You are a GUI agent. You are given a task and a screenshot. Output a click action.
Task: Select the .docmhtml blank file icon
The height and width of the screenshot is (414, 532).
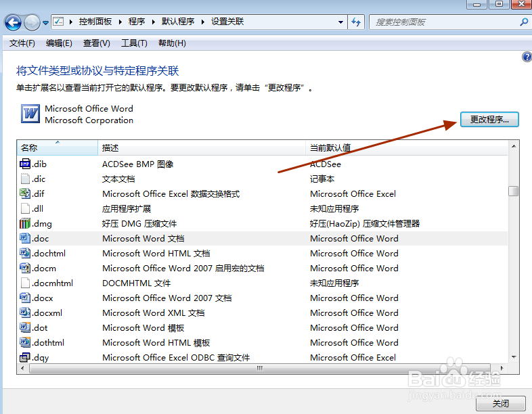click(x=25, y=283)
